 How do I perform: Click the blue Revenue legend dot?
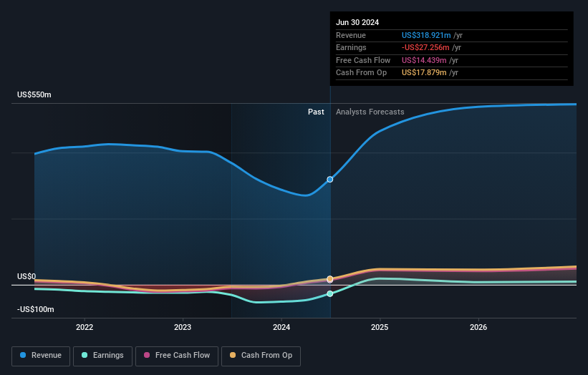click(x=23, y=355)
